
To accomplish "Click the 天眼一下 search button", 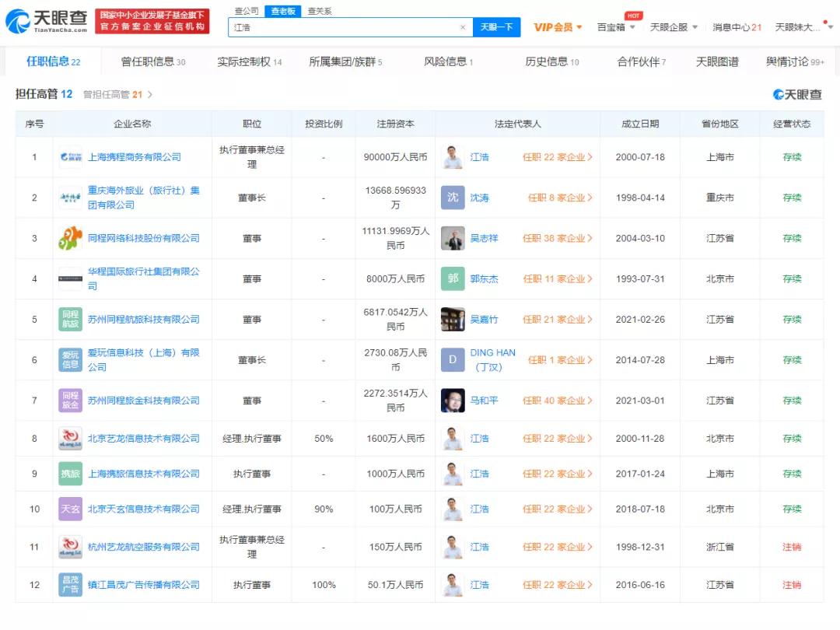I will (497, 26).
